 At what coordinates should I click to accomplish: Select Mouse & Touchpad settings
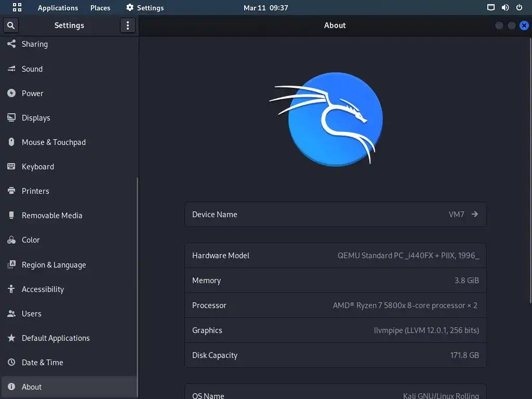point(69,142)
